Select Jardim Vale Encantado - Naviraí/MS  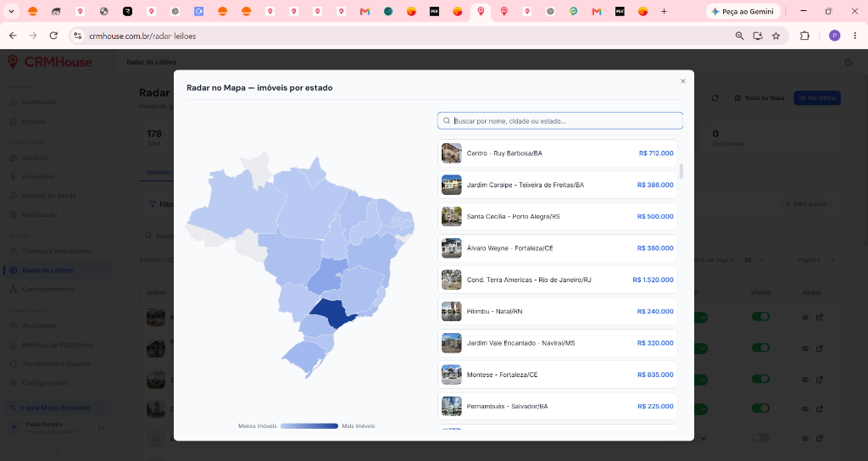pos(558,343)
